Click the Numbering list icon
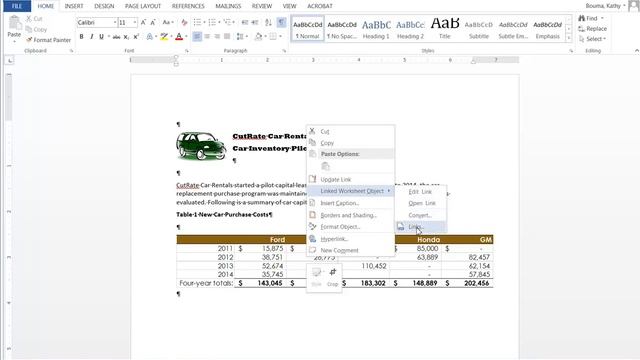Viewport: 640px width, 360px height. [x=212, y=22]
